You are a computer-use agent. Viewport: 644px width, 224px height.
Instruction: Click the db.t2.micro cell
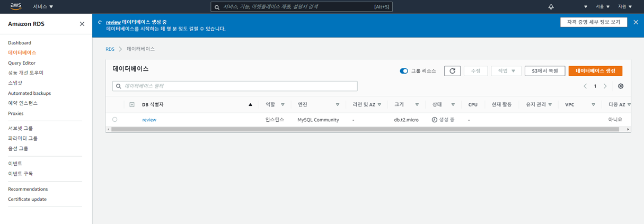pos(406,120)
